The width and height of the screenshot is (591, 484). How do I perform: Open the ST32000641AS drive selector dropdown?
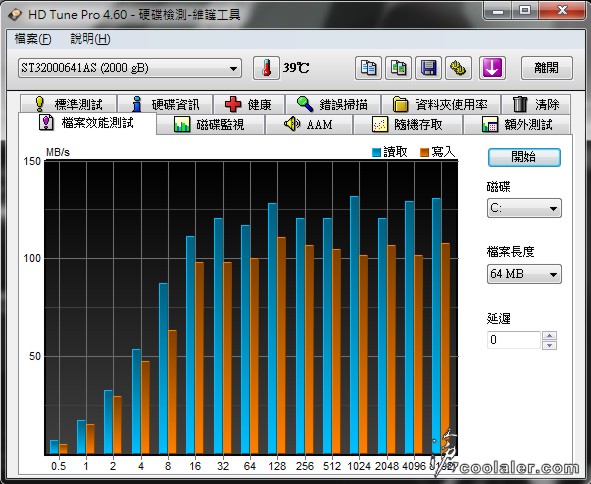click(x=130, y=68)
